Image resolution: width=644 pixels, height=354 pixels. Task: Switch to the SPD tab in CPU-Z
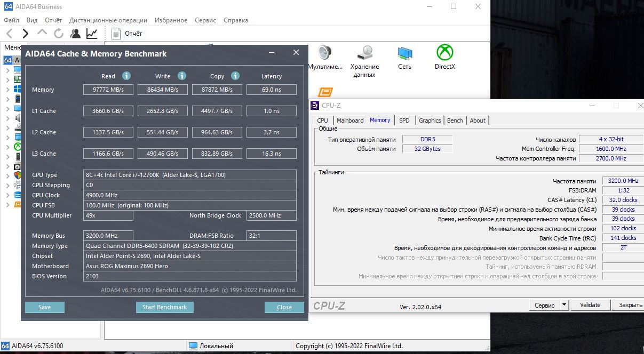[x=404, y=120]
